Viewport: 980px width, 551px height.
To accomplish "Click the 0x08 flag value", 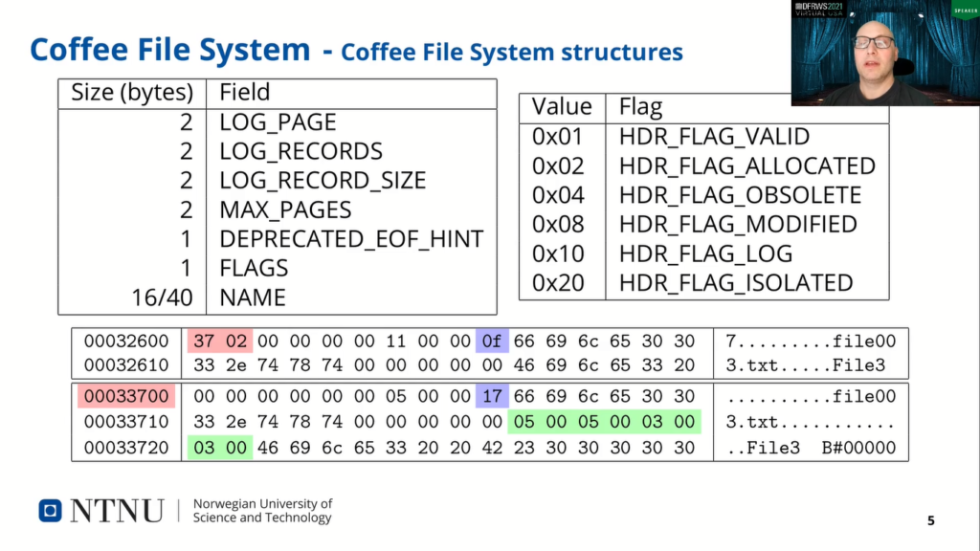I will (558, 224).
